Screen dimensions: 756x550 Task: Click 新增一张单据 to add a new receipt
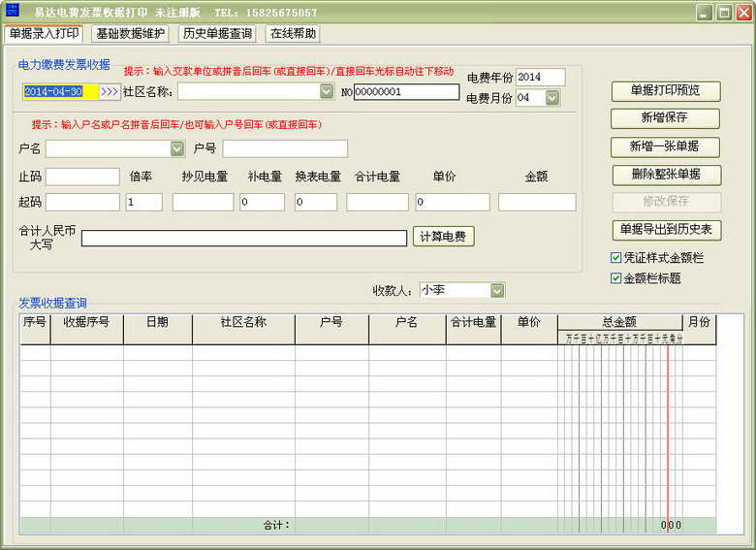[665, 146]
